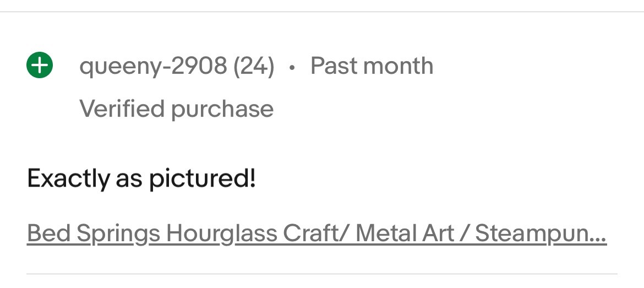Click the divider line below the item link

[x=322, y=274]
